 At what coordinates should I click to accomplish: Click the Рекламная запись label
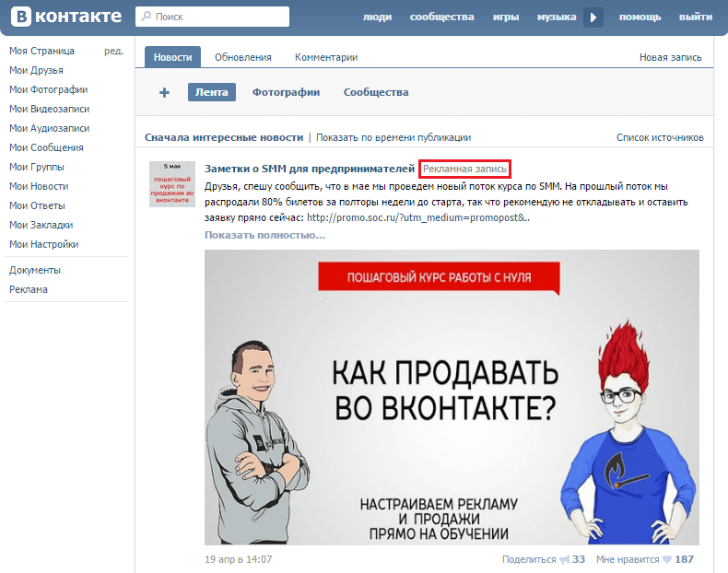[x=464, y=169]
